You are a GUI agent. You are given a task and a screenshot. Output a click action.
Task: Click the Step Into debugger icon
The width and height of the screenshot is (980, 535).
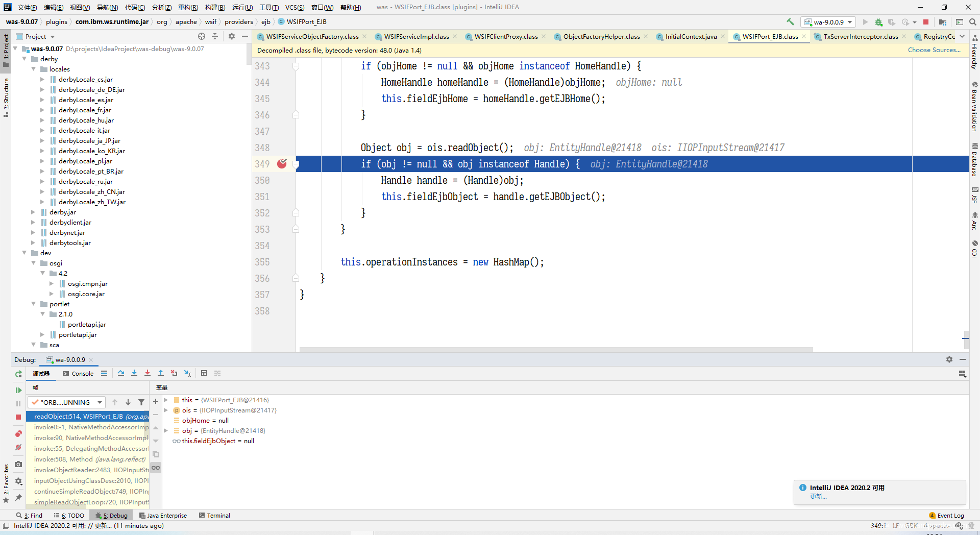click(x=134, y=373)
